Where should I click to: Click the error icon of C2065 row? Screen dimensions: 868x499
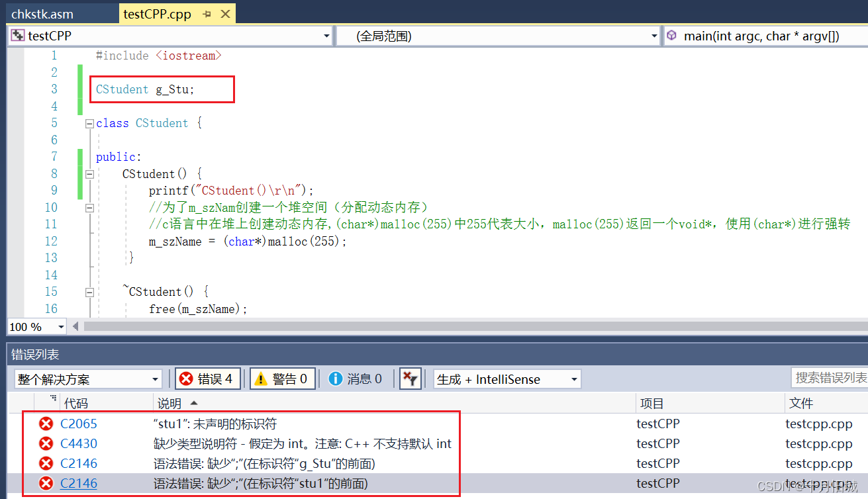[46, 424]
